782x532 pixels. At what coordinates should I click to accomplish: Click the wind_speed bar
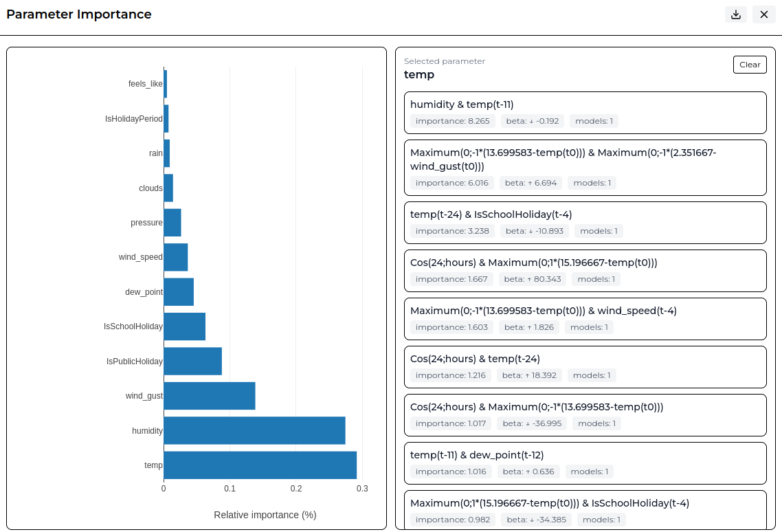click(x=175, y=257)
